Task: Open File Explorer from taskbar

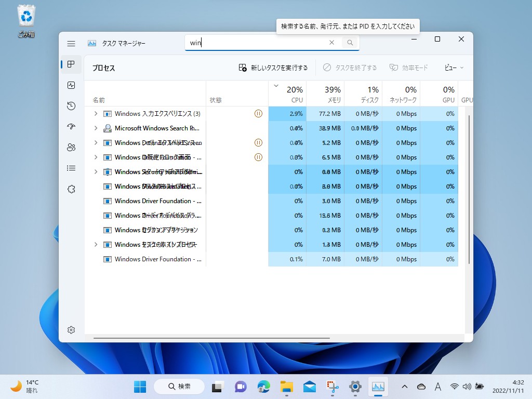Action: tap(287, 387)
